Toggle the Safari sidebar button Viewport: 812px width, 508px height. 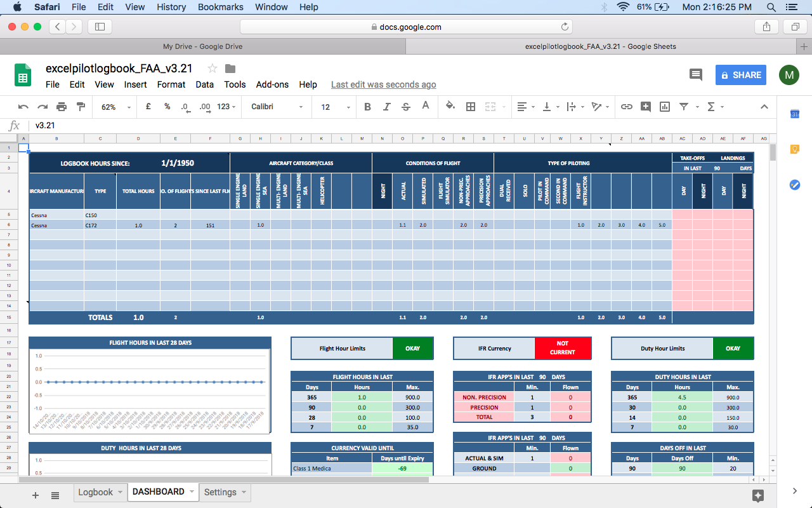[100, 27]
